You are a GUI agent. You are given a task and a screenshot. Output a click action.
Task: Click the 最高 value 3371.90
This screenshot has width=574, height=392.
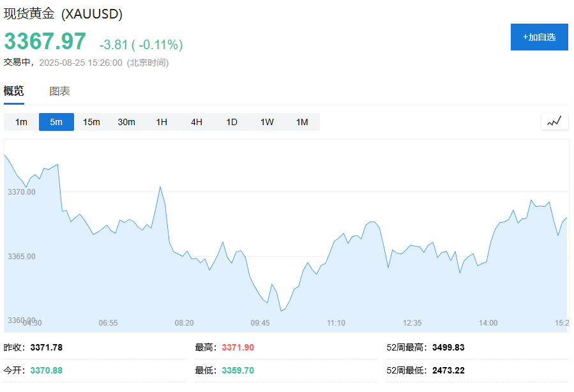[238, 347]
